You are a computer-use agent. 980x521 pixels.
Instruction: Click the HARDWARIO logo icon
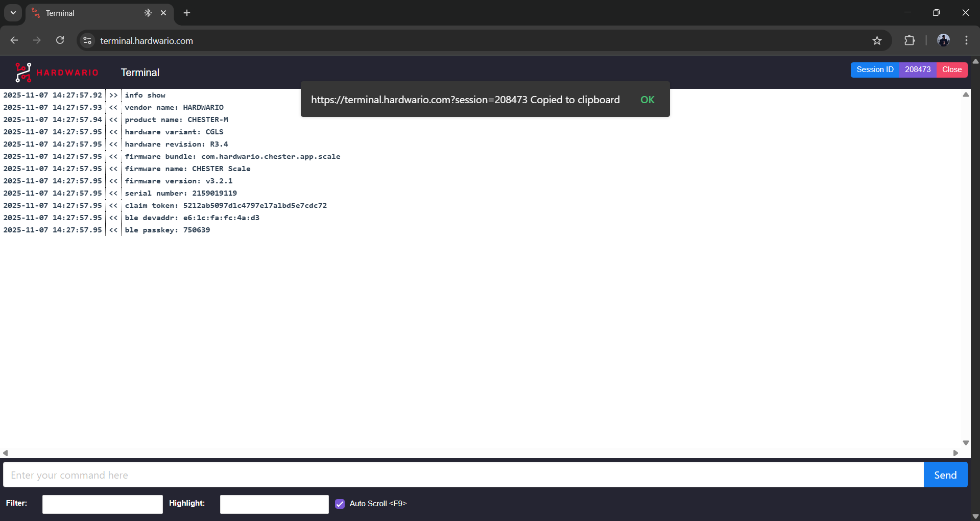(23, 73)
